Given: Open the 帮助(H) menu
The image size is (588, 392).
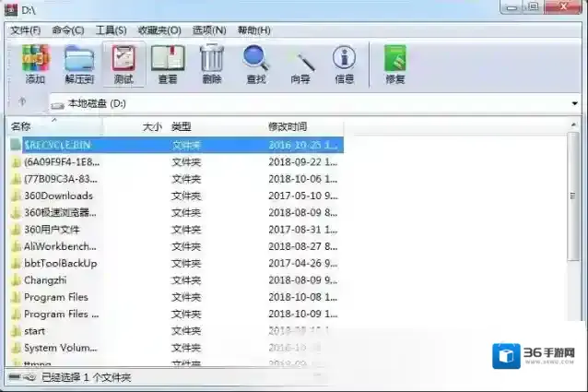Looking at the screenshot, I should [x=253, y=30].
